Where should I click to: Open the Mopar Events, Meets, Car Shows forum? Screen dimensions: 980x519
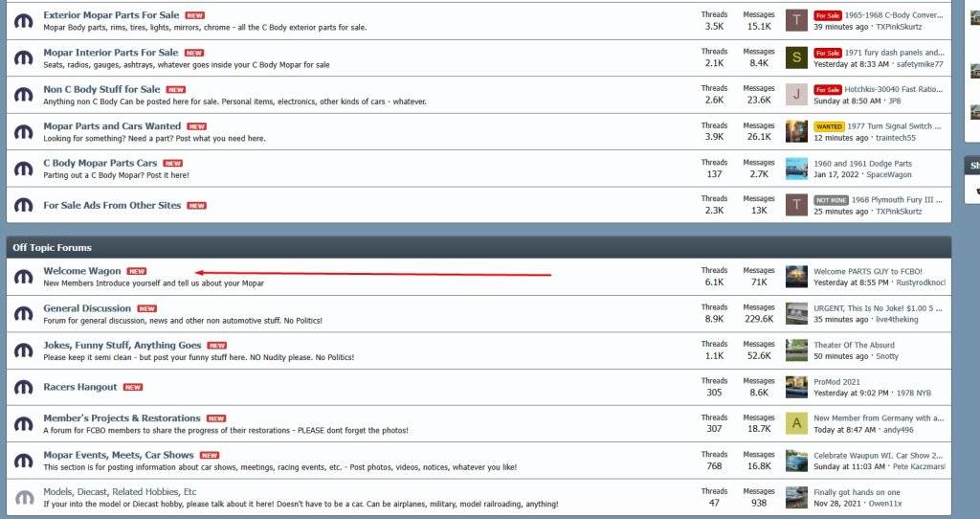point(119,455)
